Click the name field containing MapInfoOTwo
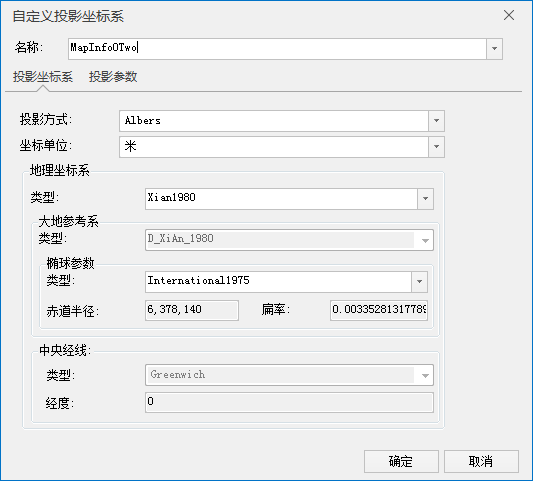The width and height of the screenshot is (533, 481). click(277, 49)
